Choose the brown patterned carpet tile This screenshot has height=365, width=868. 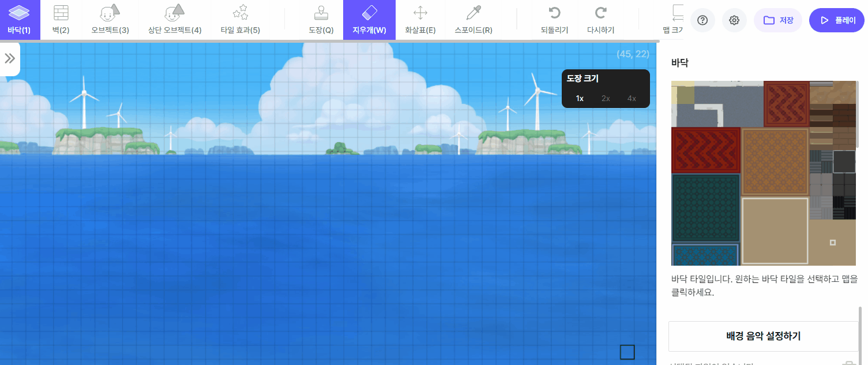click(775, 162)
